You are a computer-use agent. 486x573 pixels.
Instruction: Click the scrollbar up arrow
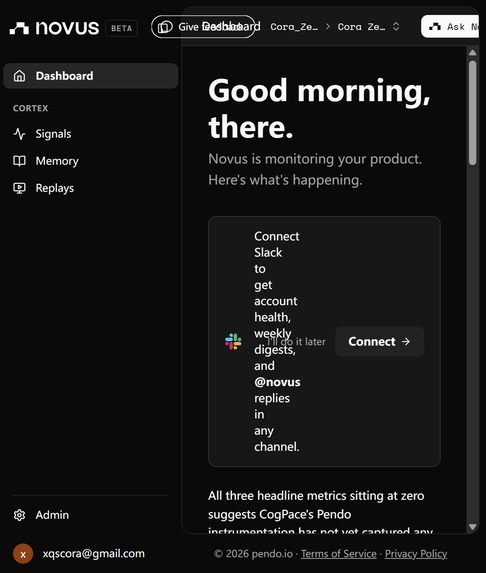pyautogui.click(x=472, y=53)
